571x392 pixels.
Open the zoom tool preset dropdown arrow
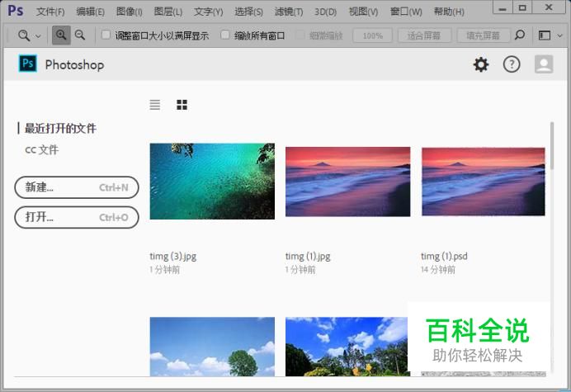click(x=38, y=36)
